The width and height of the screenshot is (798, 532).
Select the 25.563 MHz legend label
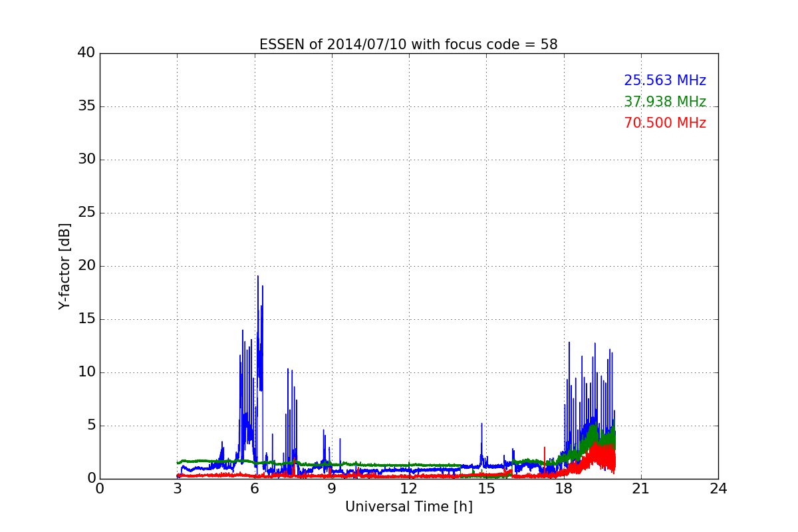(665, 80)
